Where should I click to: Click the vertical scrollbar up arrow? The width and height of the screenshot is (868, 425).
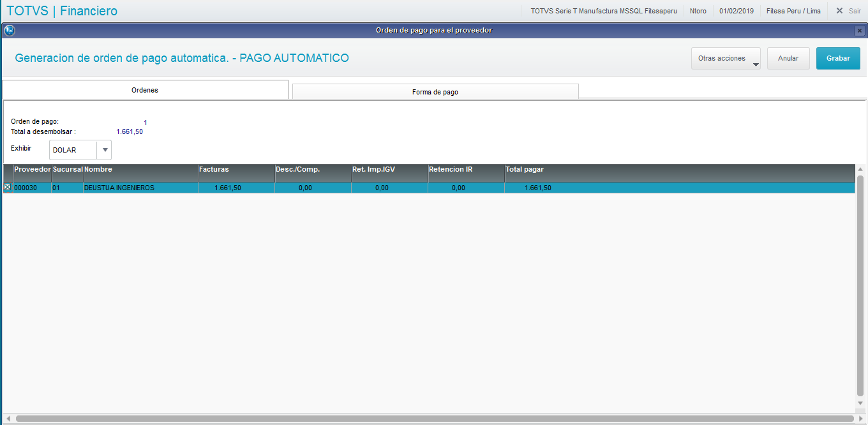[860, 169]
